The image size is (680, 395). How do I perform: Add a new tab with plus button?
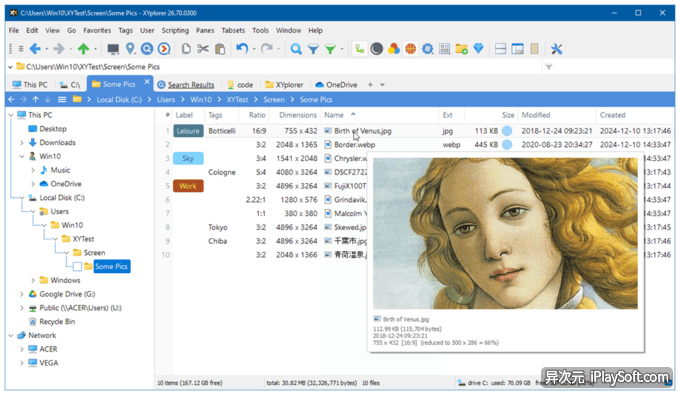click(370, 85)
